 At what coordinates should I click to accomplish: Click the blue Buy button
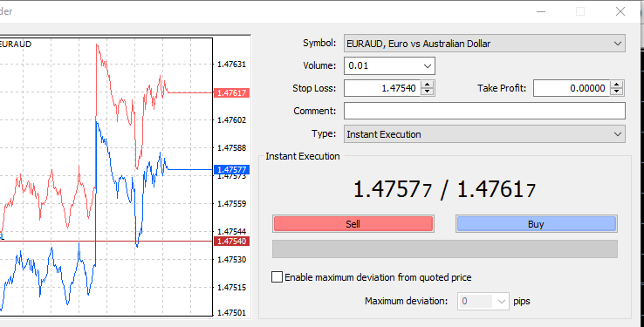click(536, 224)
